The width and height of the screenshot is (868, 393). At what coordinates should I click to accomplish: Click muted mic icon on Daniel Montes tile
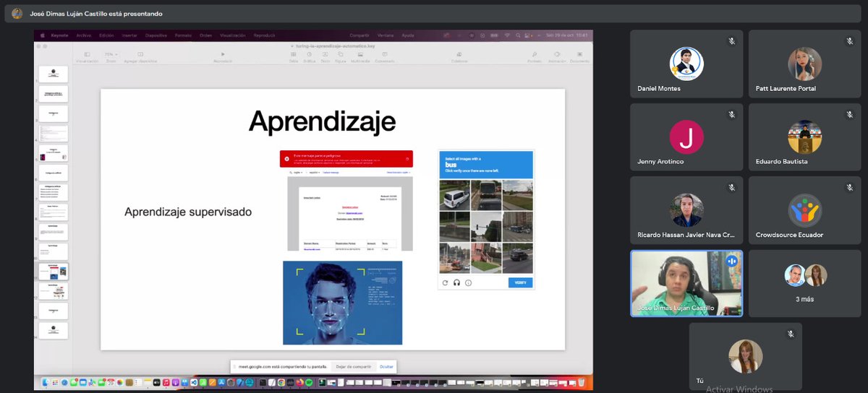[731, 41]
